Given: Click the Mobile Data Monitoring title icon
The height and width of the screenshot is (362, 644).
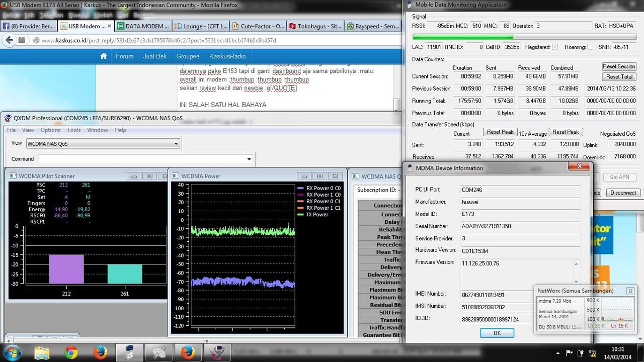Looking at the screenshot, I should [x=409, y=5].
